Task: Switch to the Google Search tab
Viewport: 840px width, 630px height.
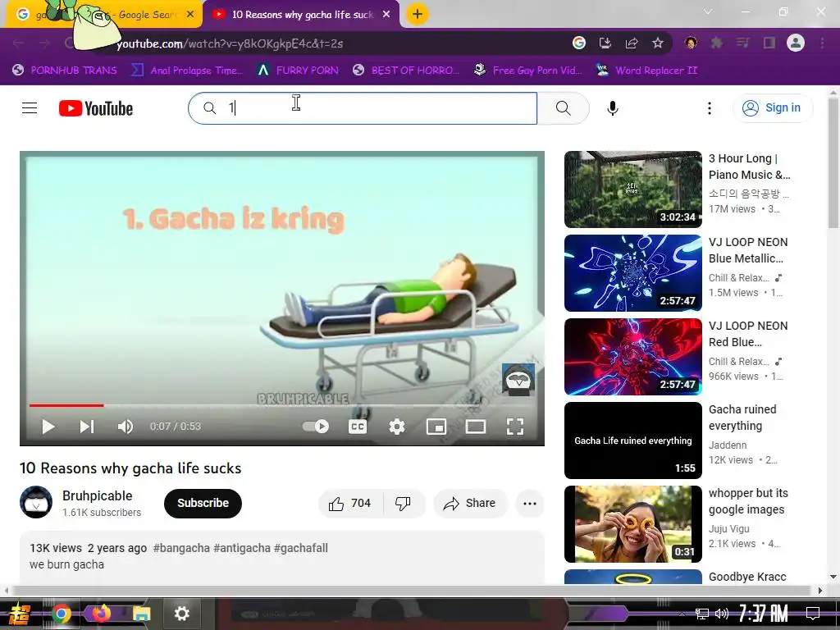Action: 104,15
